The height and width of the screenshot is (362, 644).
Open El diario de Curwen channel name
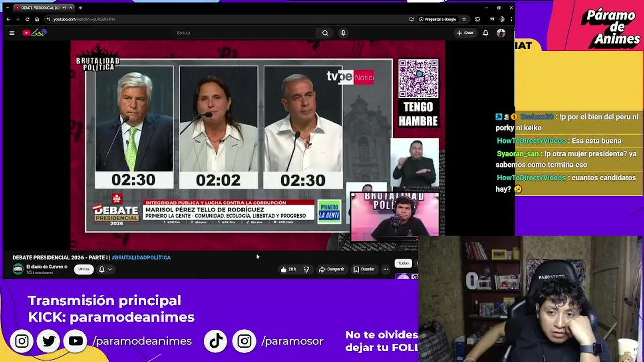point(45,267)
